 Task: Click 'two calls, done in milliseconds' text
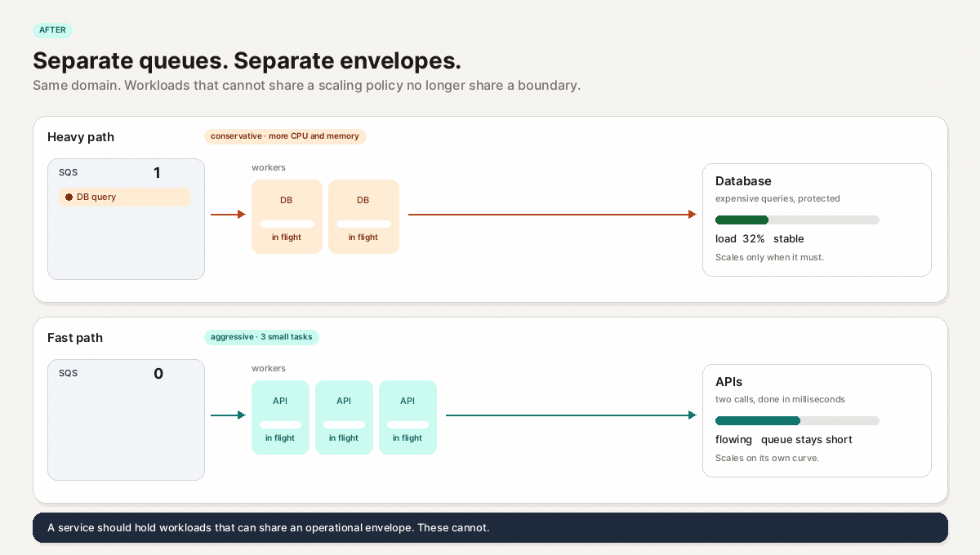[x=780, y=399]
